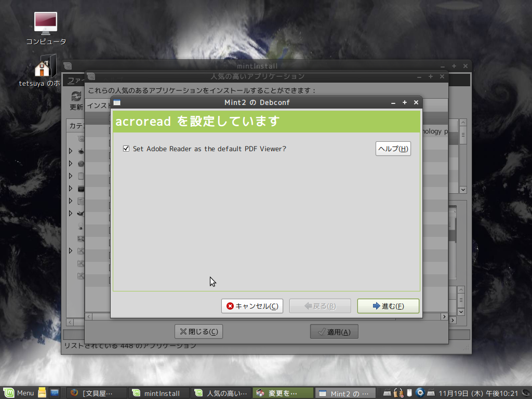
Task: Click the up arrow of mintInstall's lower right scrollbar
Action: point(461,290)
